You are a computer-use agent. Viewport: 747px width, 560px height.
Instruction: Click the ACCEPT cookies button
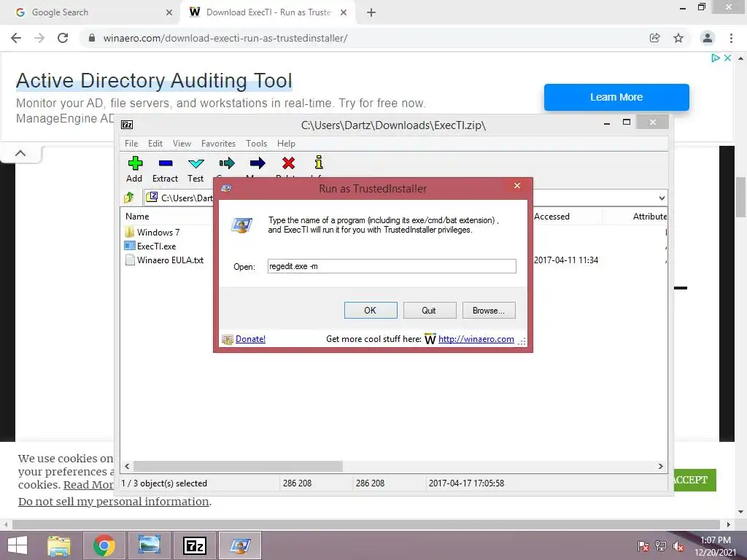(x=694, y=480)
